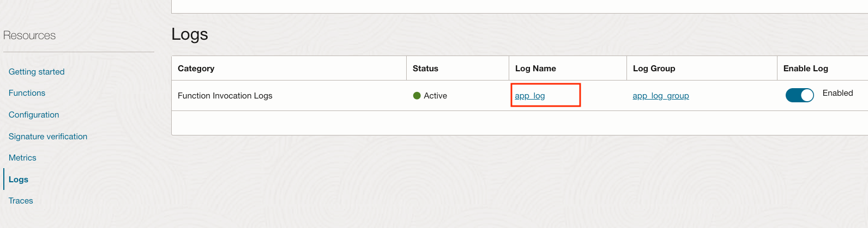Click the Enable Log column header
The width and height of the screenshot is (868, 228).
point(805,69)
